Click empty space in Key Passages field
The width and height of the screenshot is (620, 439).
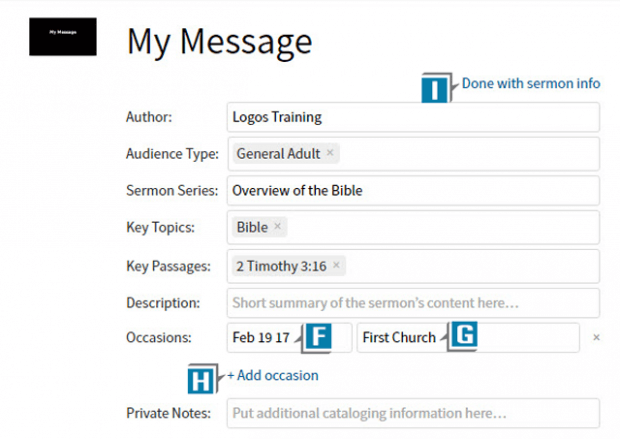point(470,265)
